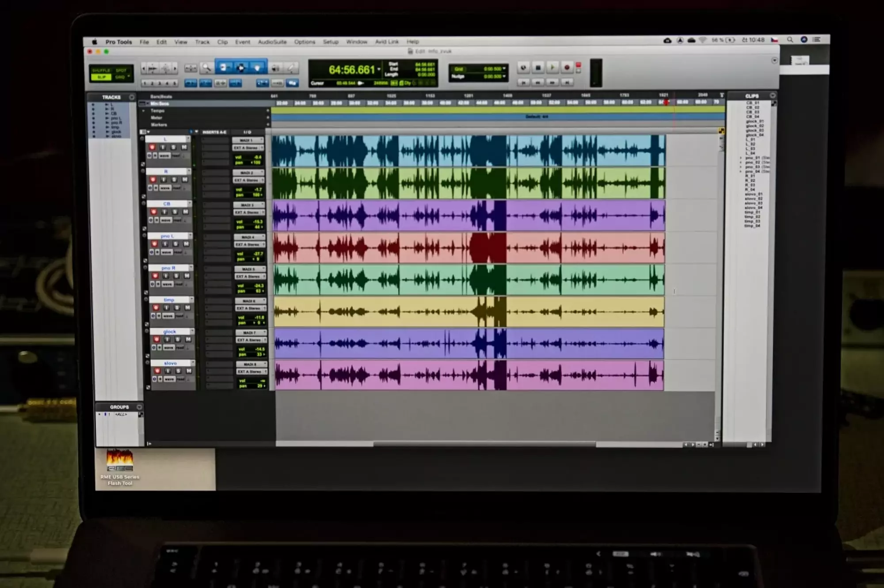
Task: Select the Grabber hand tool
Action: (x=257, y=68)
